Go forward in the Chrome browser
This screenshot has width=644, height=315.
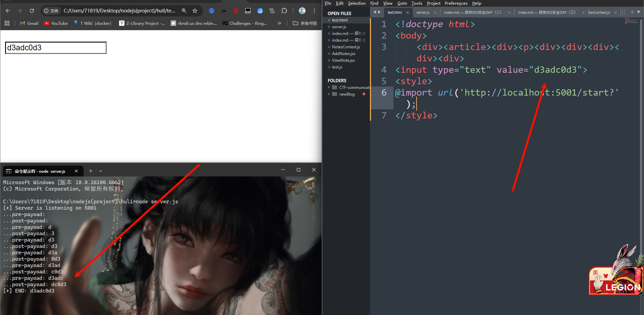(20, 11)
